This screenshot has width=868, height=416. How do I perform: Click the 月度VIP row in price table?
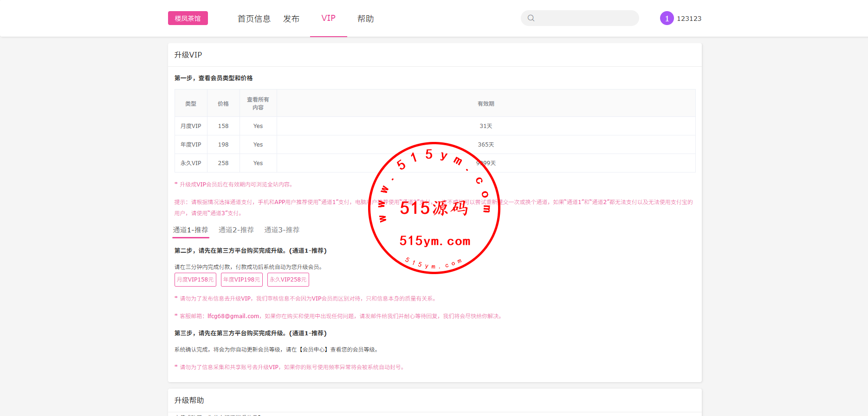click(x=191, y=126)
